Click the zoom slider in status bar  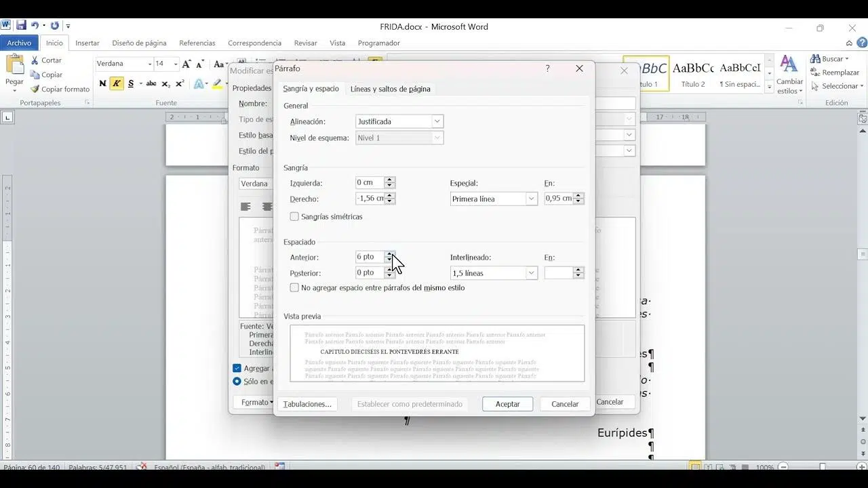822,467
